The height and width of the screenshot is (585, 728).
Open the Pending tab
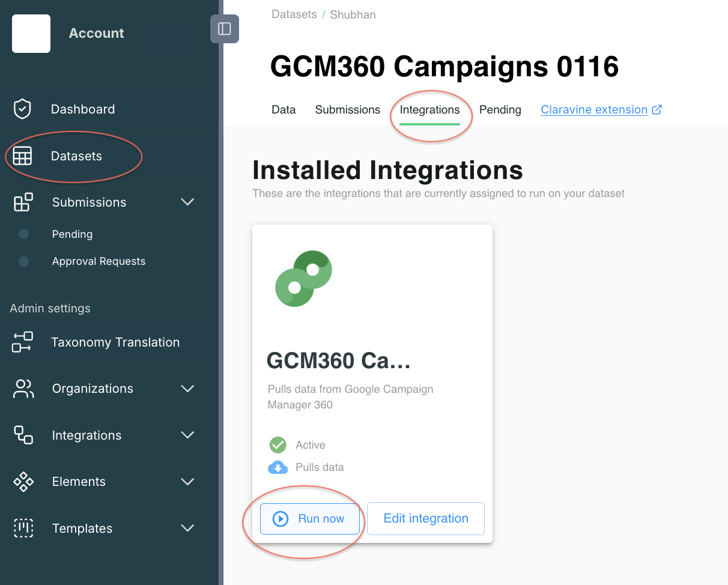tap(500, 110)
